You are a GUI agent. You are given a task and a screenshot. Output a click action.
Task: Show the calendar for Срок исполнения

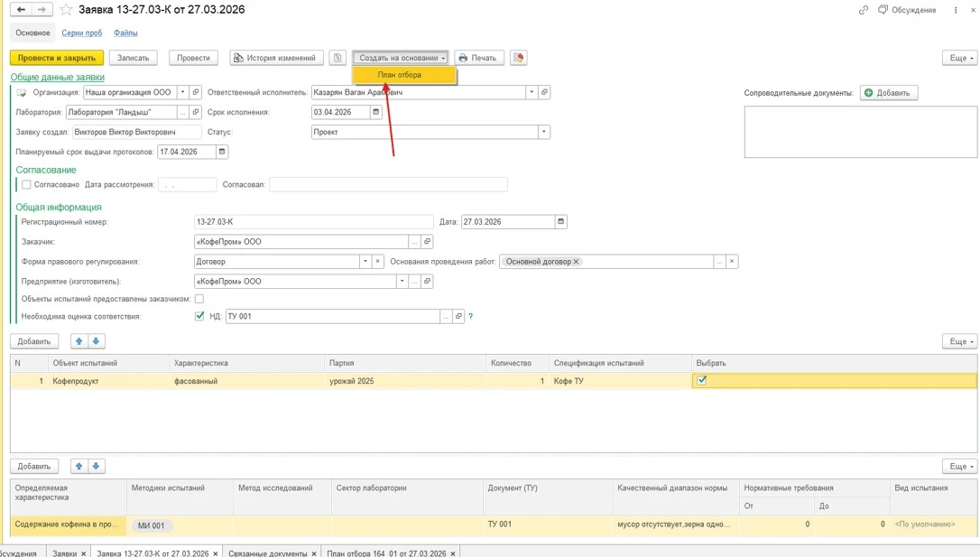(375, 112)
